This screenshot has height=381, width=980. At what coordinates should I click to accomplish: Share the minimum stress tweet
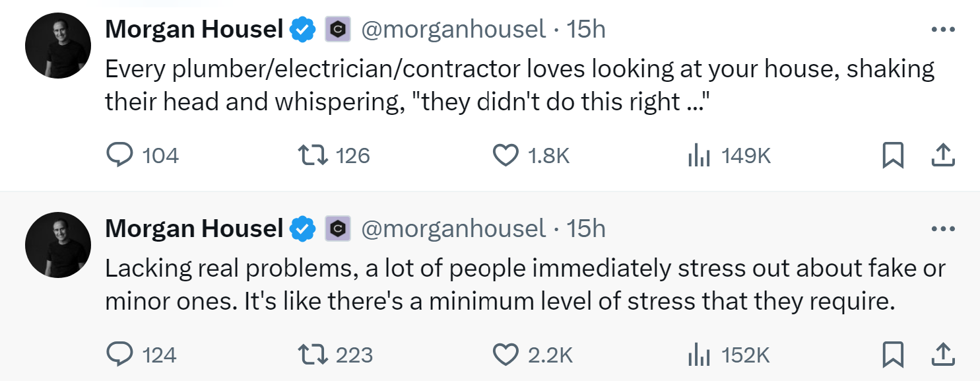click(x=942, y=355)
